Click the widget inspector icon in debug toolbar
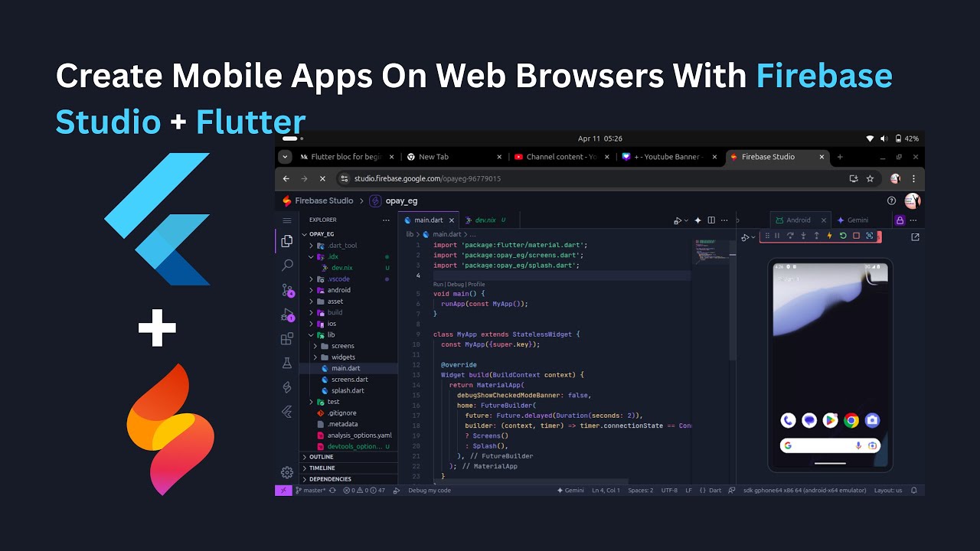Viewport: 980px width, 551px height. tap(870, 236)
